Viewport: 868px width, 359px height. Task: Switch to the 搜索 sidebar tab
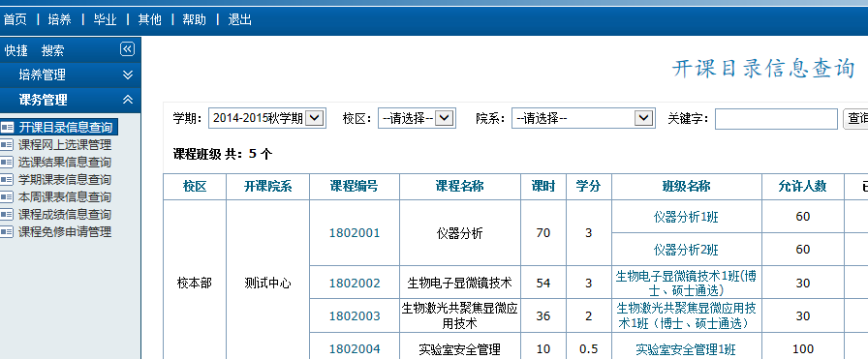pyautogui.click(x=52, y=50)
